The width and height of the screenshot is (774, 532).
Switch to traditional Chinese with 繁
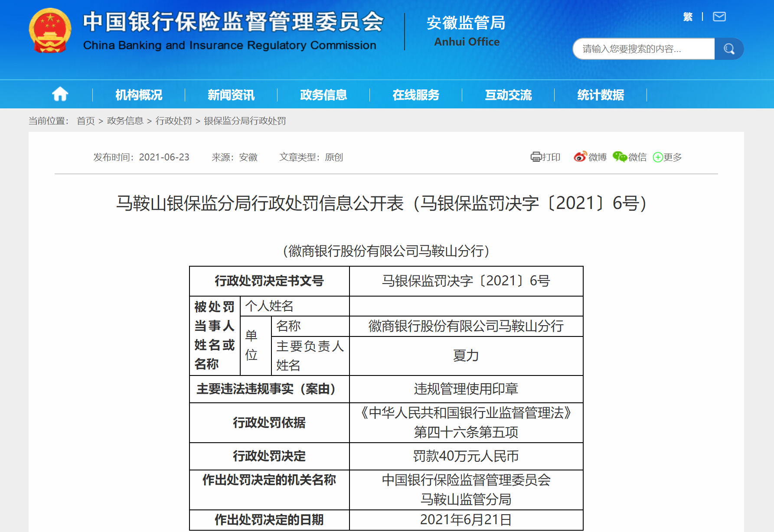tap(688, 17)
